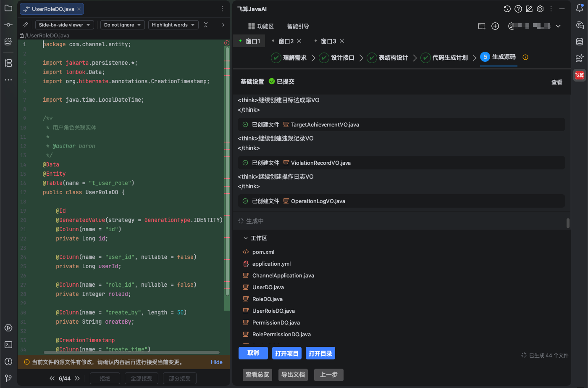Switch to 窗口3 tab
The height and width of the screenshot is (388, 588).
(328, 41)
